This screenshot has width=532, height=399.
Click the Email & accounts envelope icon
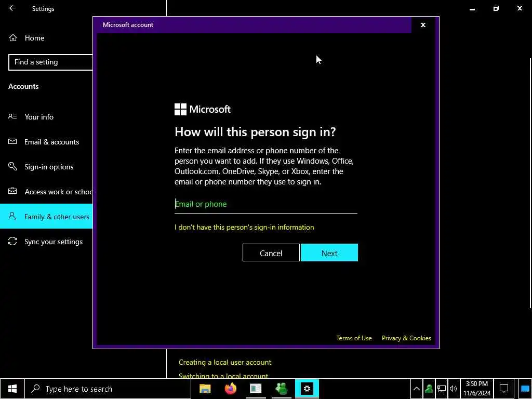[x=12, y=141]
